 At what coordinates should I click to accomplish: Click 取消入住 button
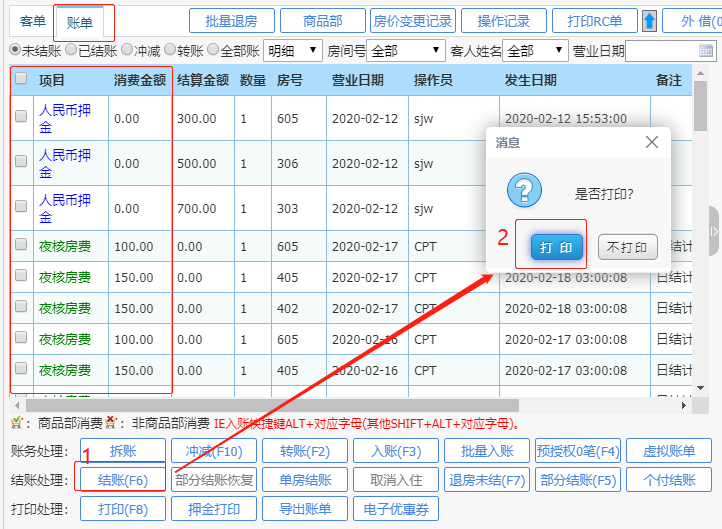pyautogui.click(x=396, y=480)
